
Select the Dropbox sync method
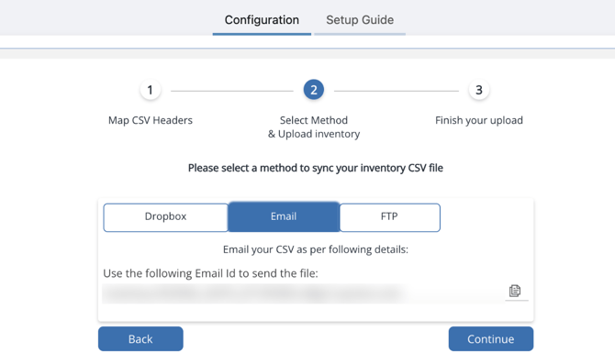165,217
